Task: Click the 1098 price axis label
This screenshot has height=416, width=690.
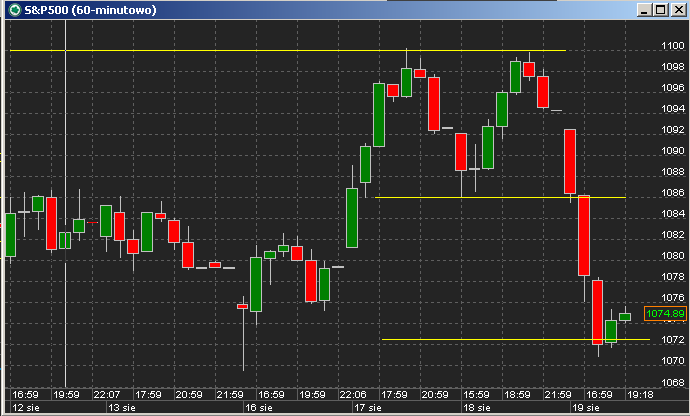Action: coord(673,67)
